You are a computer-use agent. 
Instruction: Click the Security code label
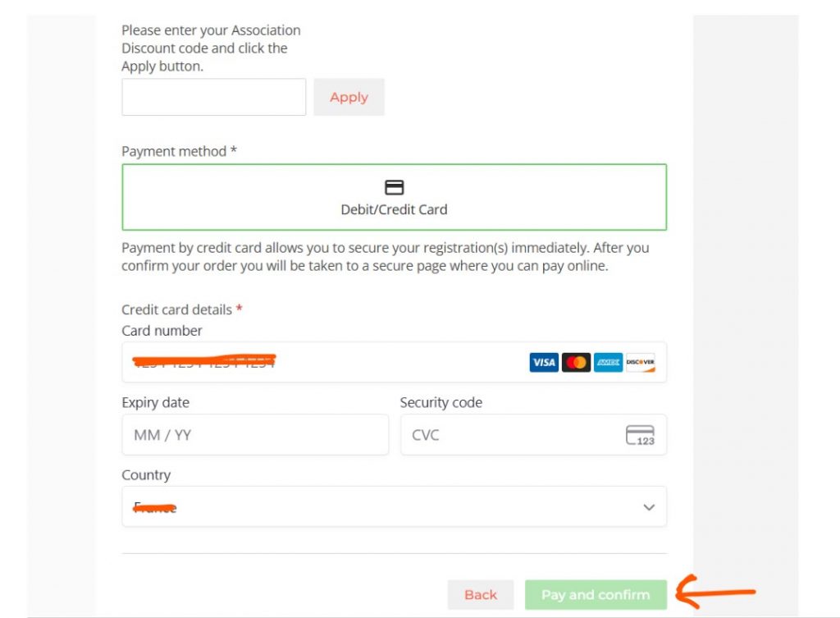pos(441,403)
